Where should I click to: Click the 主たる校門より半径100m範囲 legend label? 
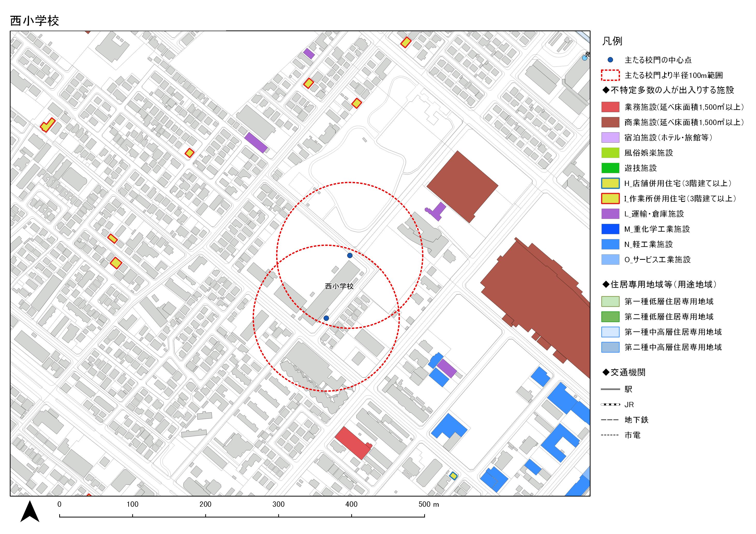[674, 75]
